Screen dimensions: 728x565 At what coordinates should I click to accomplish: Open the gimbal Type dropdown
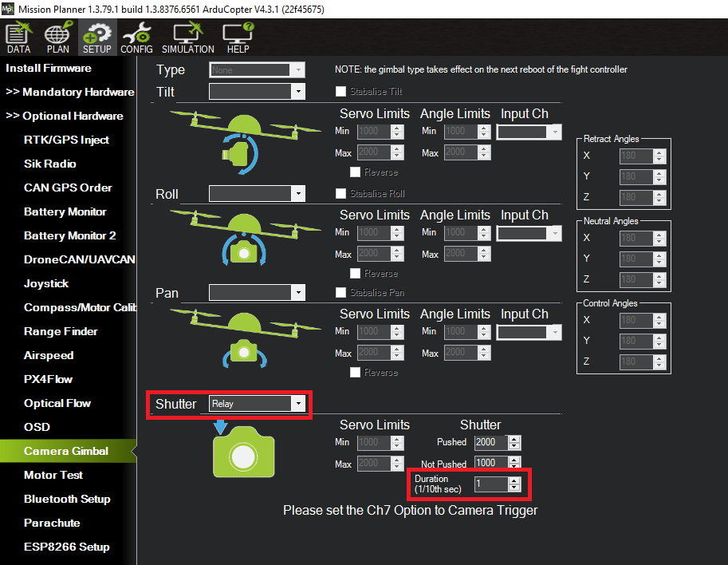point(257,70)
